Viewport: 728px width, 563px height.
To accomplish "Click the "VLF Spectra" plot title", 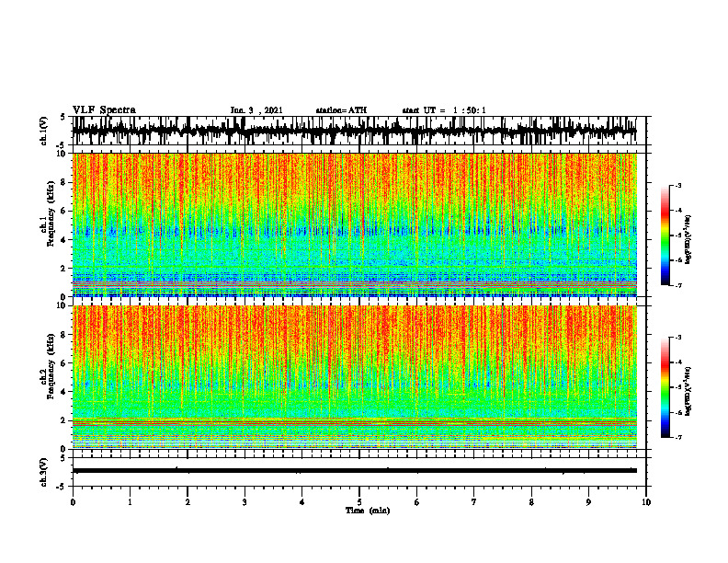I will click(104, 109).
